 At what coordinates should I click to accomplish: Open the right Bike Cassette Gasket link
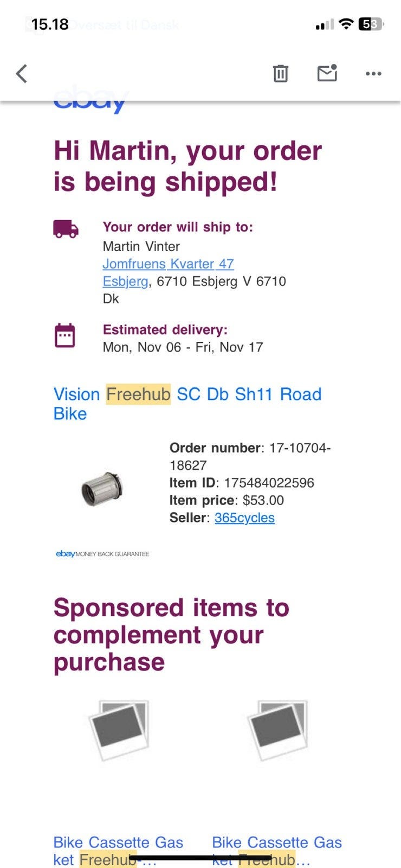coord(276,850)
